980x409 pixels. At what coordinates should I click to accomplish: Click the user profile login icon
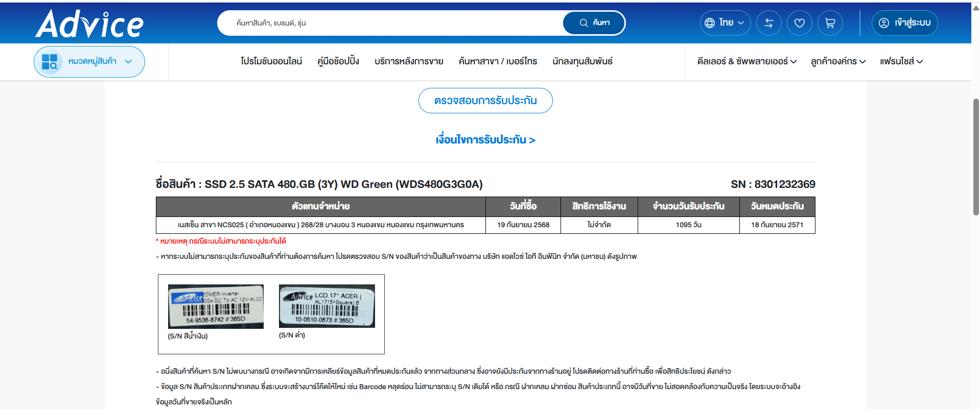coord(883,23)
